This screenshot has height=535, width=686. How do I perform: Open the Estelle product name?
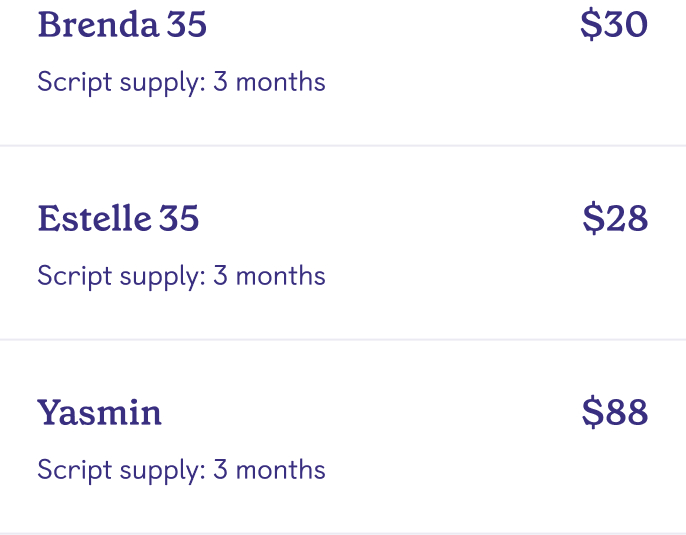(x=93, y=219)
